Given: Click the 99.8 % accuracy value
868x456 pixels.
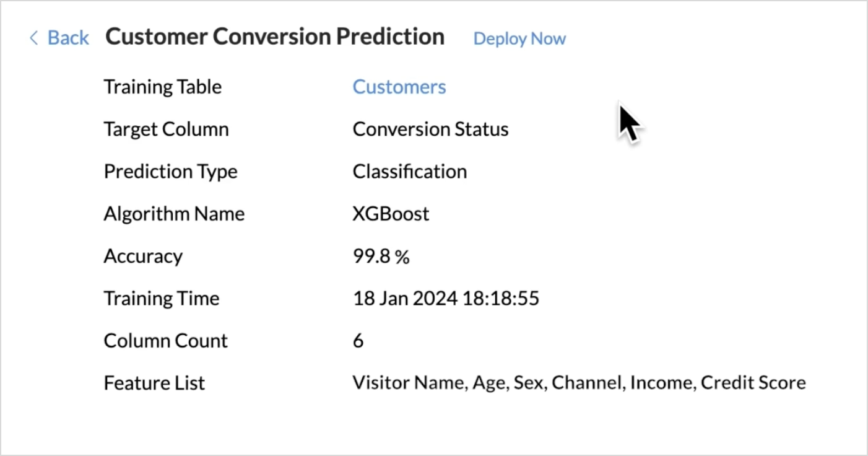Looking at the screenshot, I should point(380,256).
